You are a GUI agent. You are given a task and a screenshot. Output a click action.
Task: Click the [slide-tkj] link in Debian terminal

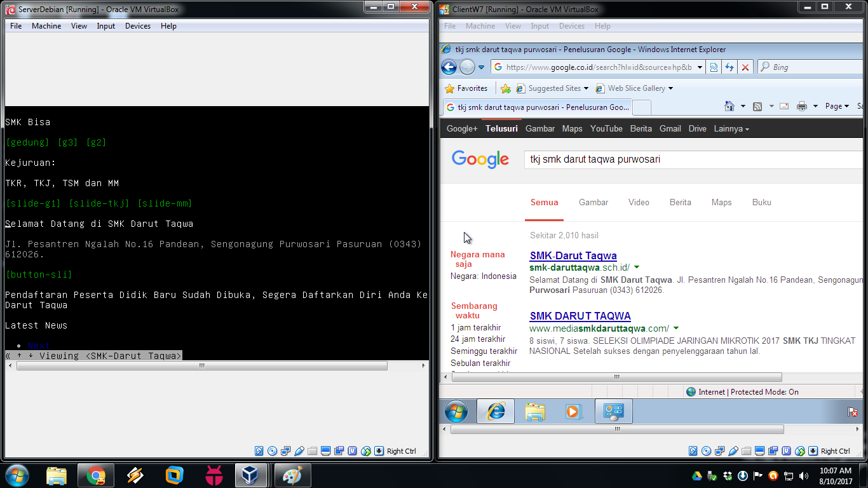(x=98, y=203)
